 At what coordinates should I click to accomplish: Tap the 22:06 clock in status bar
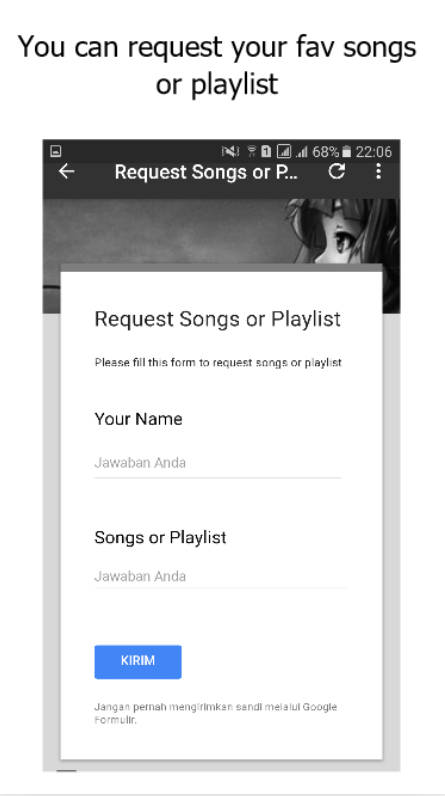(373, 151)
